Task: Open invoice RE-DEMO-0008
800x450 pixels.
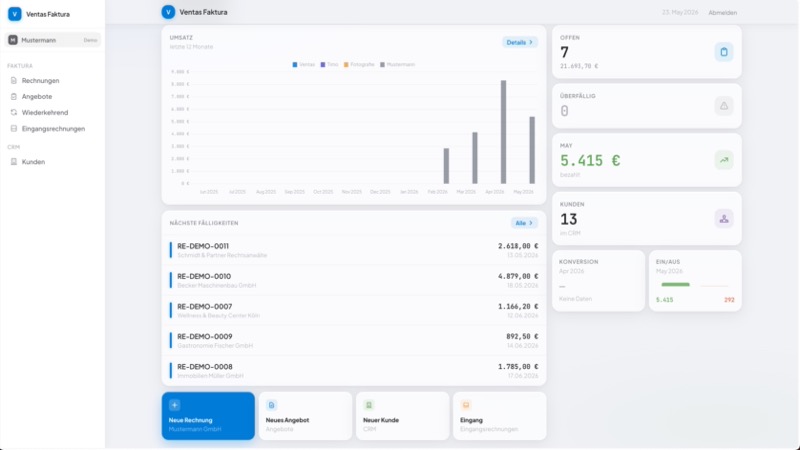Action: pyautogui.click(x=354, y=370)
